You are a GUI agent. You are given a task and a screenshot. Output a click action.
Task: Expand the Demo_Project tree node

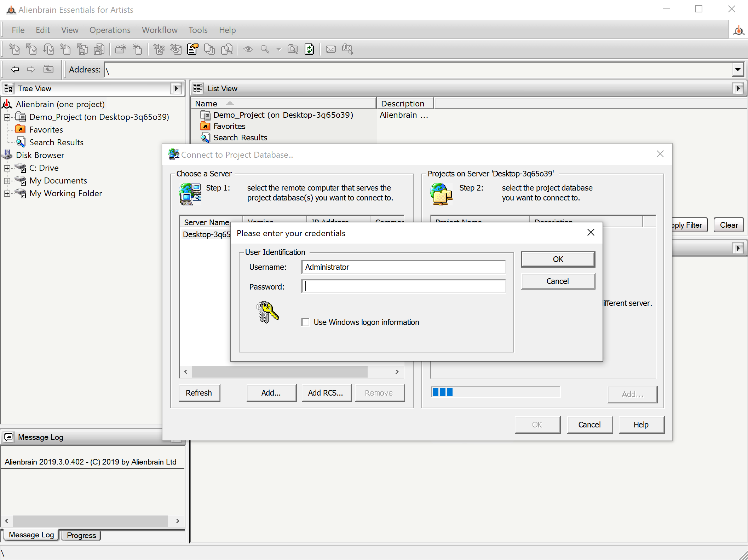7,117
